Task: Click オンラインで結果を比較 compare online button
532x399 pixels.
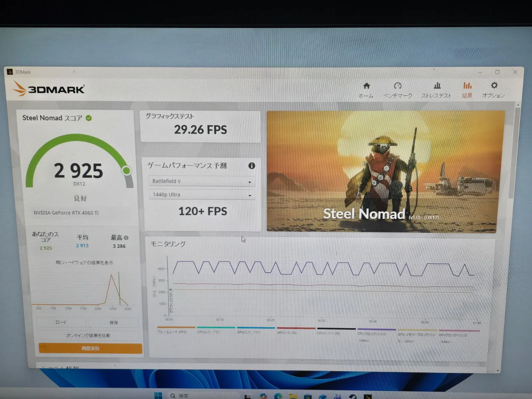Action: (88, 335)
